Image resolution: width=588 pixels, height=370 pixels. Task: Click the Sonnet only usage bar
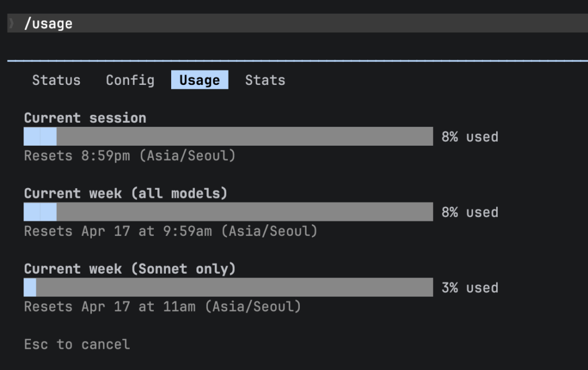[x=228, y=287]
